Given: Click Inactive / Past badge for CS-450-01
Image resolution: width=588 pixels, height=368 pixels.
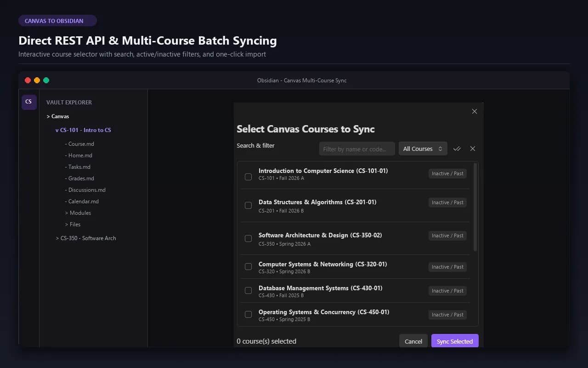Looking at the screenshot, I should coord(447,315).
